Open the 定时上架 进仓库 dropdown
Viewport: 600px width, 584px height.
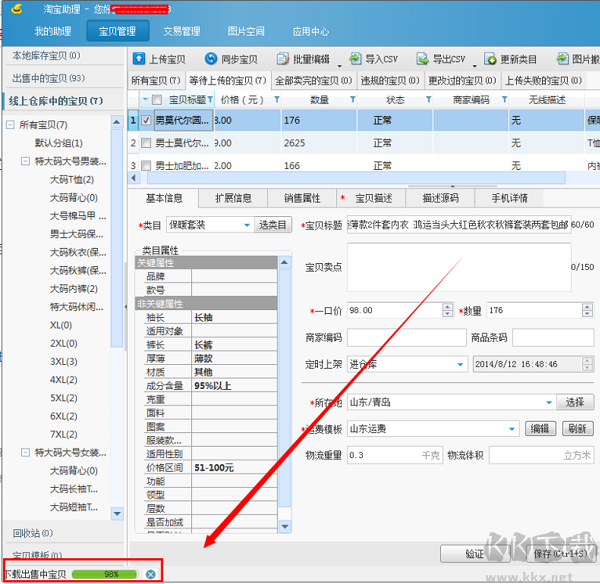click(x=460, y=364)
